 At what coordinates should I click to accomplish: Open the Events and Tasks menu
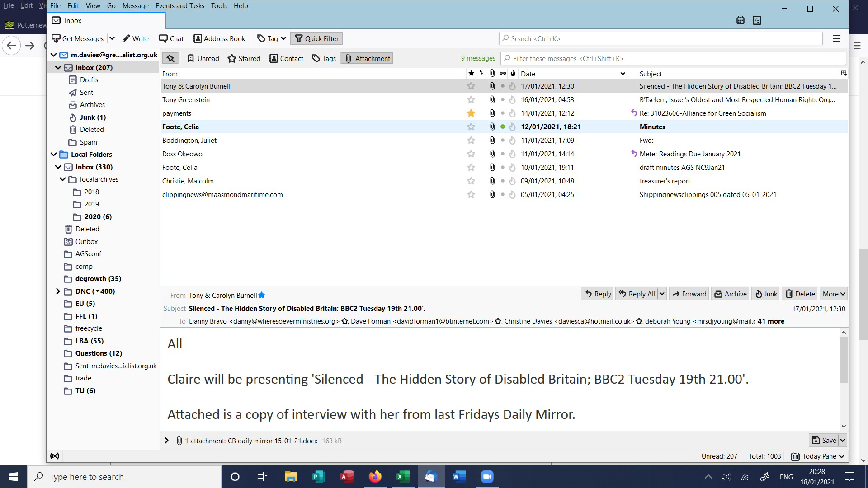179,6
